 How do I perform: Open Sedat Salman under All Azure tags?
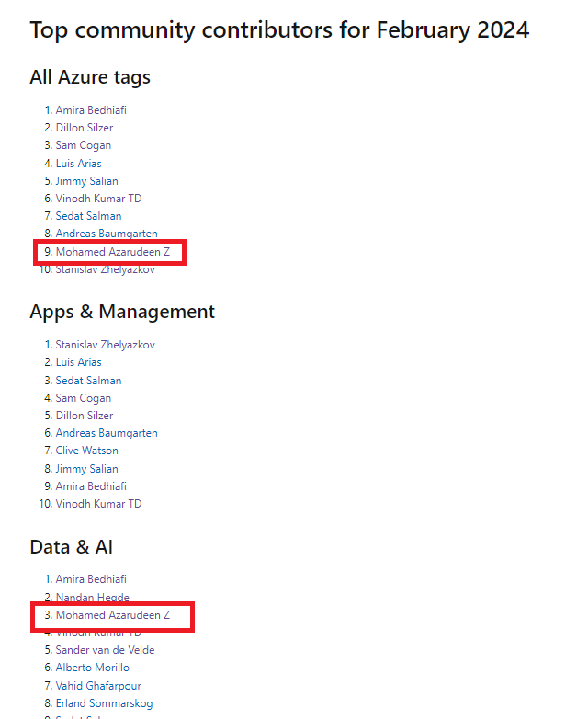pos(88,216)
